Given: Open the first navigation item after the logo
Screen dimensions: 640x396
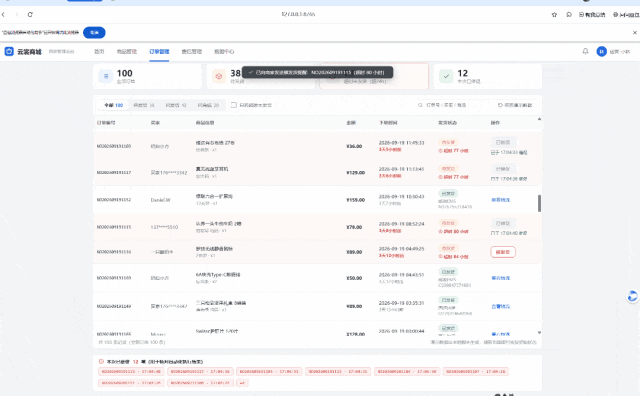Looking at the screenshot, I should click(99, 51).
